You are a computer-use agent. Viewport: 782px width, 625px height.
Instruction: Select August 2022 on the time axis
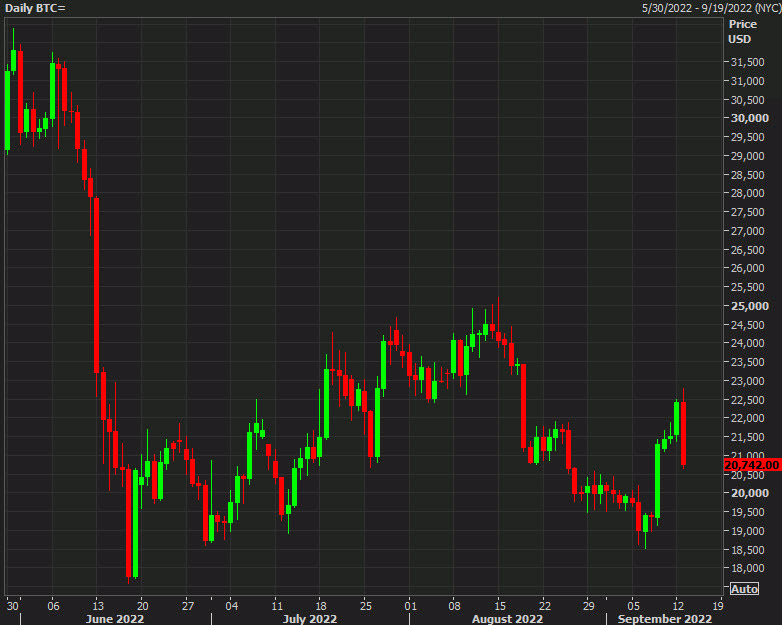click(x=508, y=619)
